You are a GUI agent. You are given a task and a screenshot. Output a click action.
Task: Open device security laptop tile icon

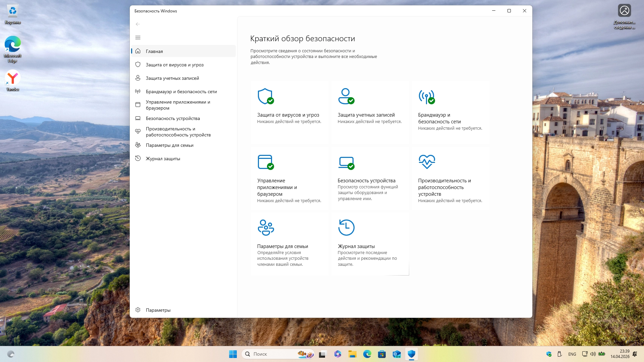pos(346,162)
